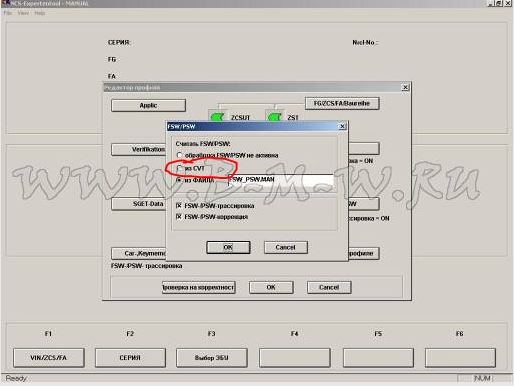Viewport: 514px width, 386px height.
Task: Toggle the FSW-/PSW-коррекция checkbox
Action: pos(179,217)
